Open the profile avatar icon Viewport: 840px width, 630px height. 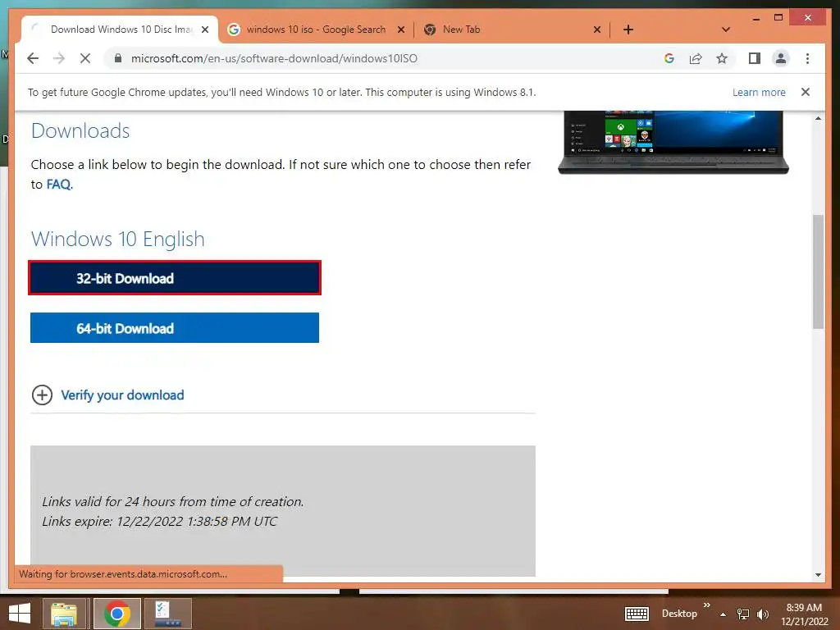pos(781,58)
